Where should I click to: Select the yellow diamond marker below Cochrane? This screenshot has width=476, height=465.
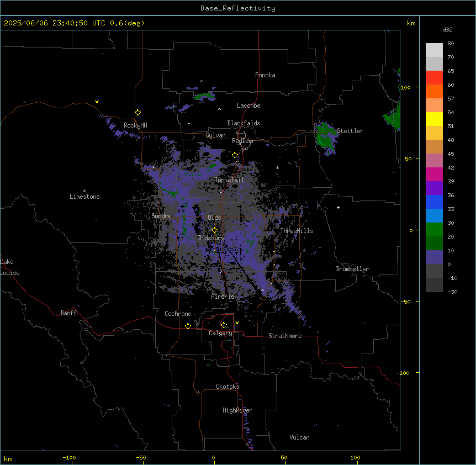[188, 326]
